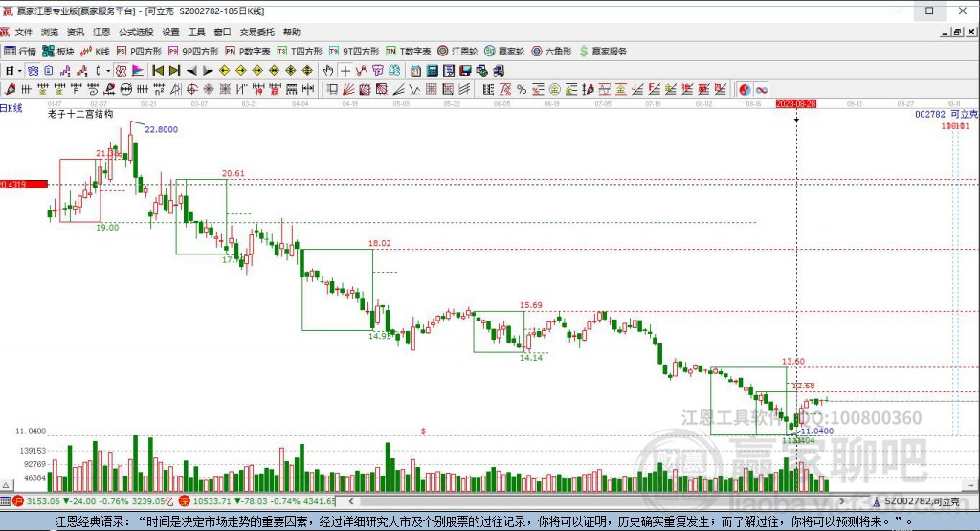980x531 pixels.
Task: Click the 日K线 period label
Action: (11, 109)
